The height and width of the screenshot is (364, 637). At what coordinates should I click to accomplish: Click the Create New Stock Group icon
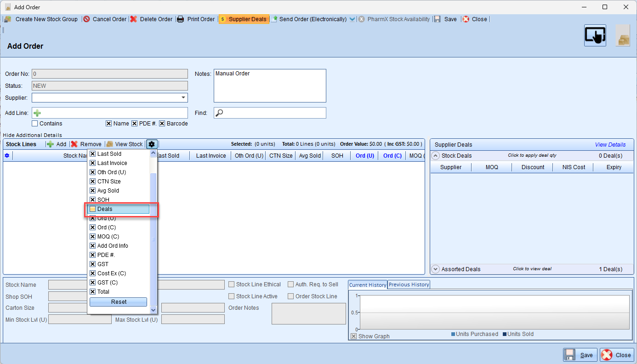(7, 19)
